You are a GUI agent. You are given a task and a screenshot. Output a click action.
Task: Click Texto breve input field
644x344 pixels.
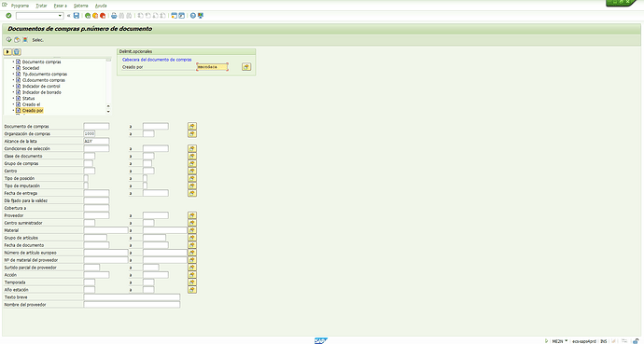coord(132,297)
